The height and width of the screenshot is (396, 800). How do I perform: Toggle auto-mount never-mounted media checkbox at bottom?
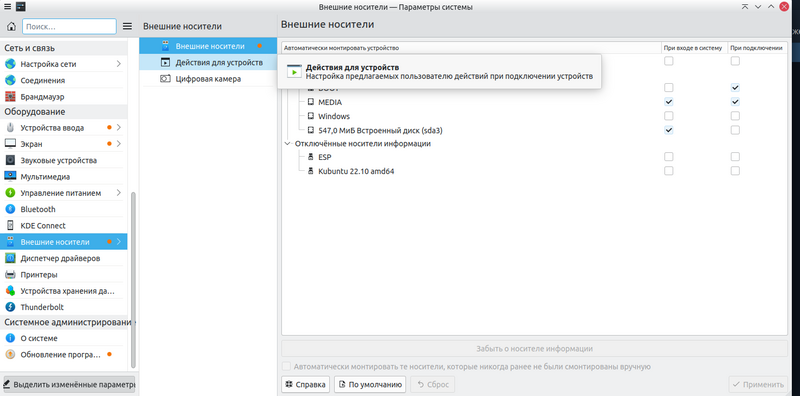coord(286,366)
